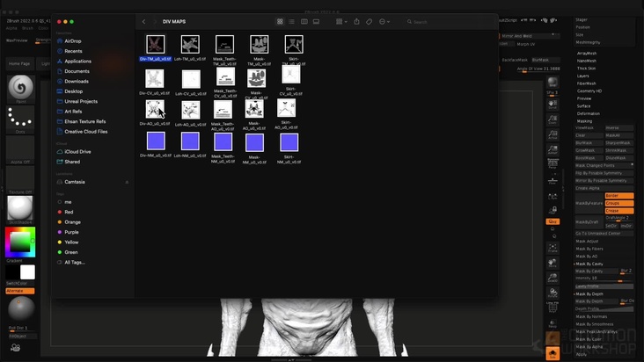Switch Finder to gallery view
The width and height of the screenshot is (644, 362).
316,22
